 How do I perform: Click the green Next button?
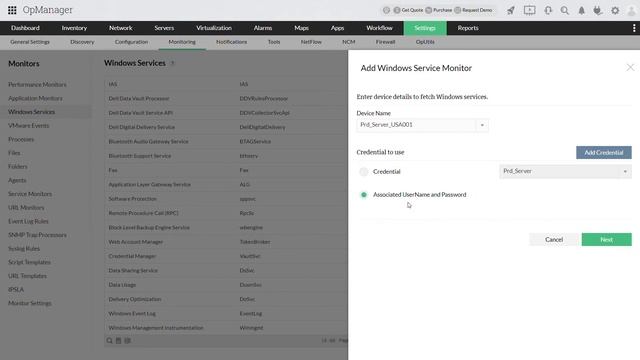607,240
